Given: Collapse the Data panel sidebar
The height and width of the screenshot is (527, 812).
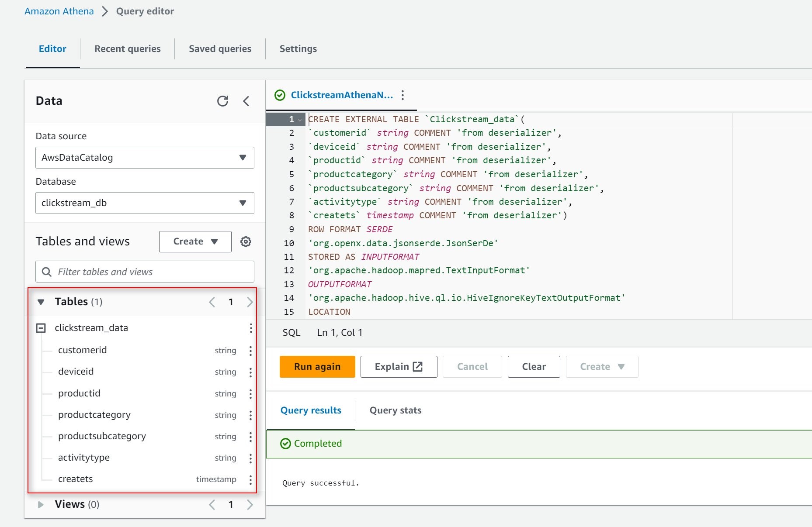Looking at the screenshot, I should [246, 101].
